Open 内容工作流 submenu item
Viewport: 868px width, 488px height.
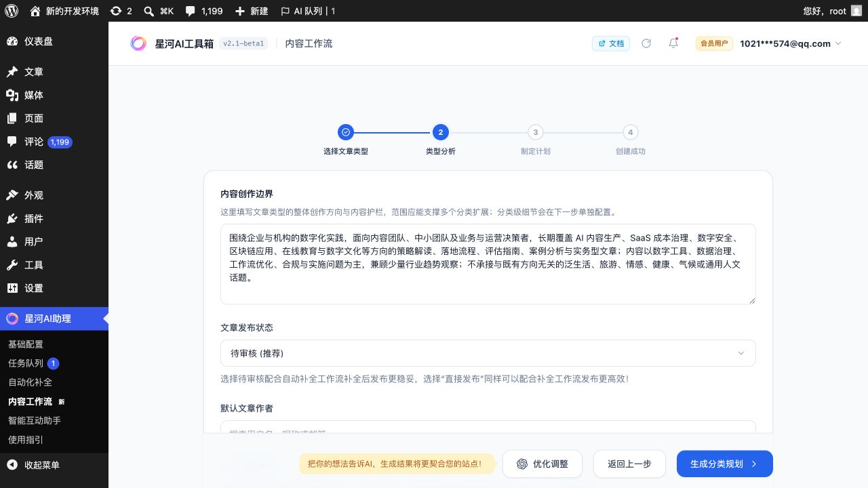30,401
